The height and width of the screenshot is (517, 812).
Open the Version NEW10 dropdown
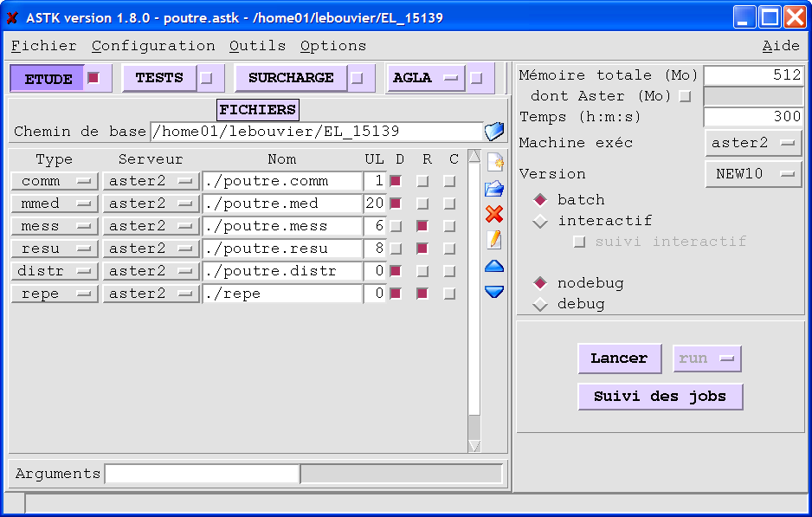pyautogui.click(x=753, y=173)
